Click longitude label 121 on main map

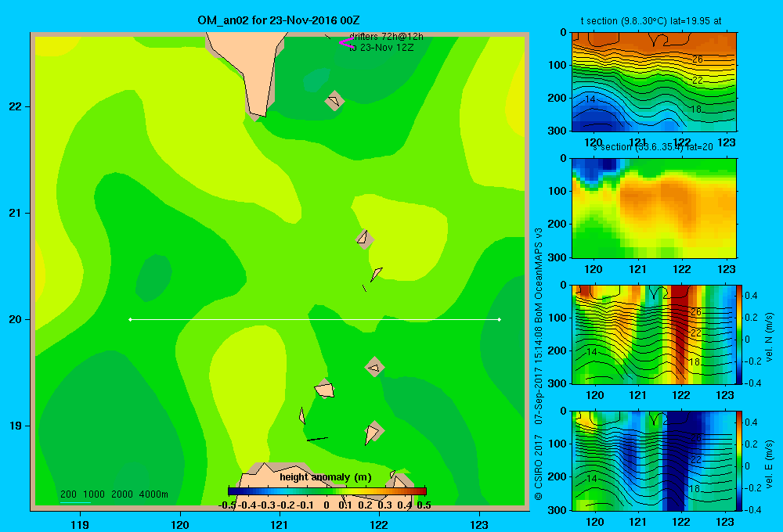click(x=280, y=524)
